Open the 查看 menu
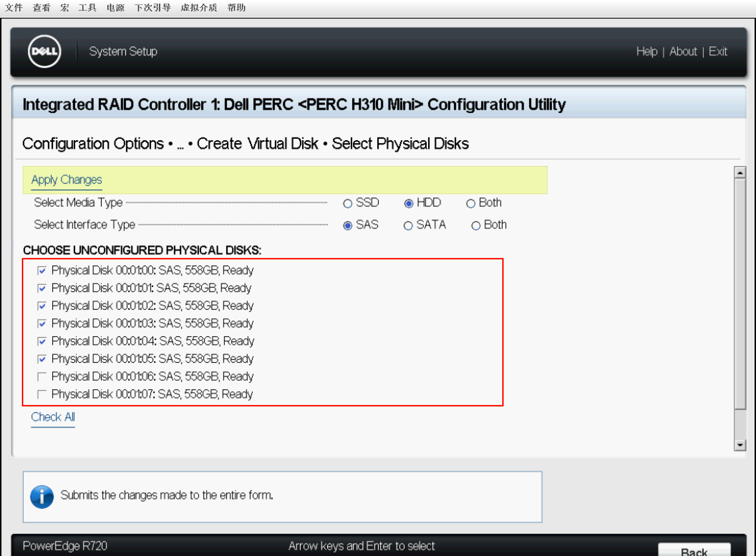Screen dimensions: 756x556 [x=42, y=8]
